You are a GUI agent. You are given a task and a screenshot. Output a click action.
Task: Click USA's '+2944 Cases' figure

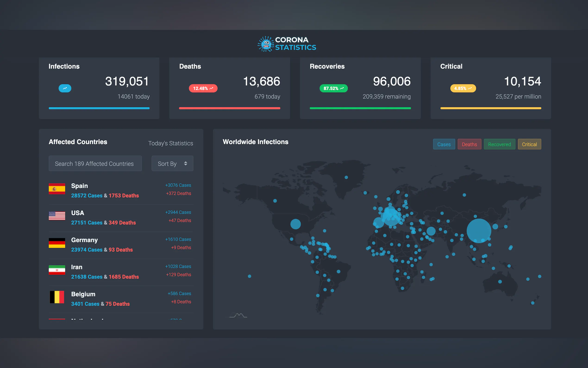pyautogui.click(x=178, y=212)
